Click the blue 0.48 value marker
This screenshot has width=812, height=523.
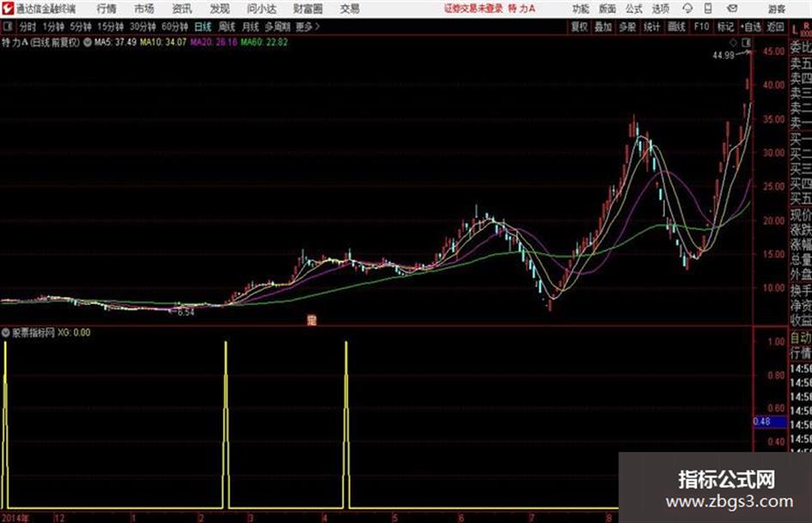pos(770,422)
